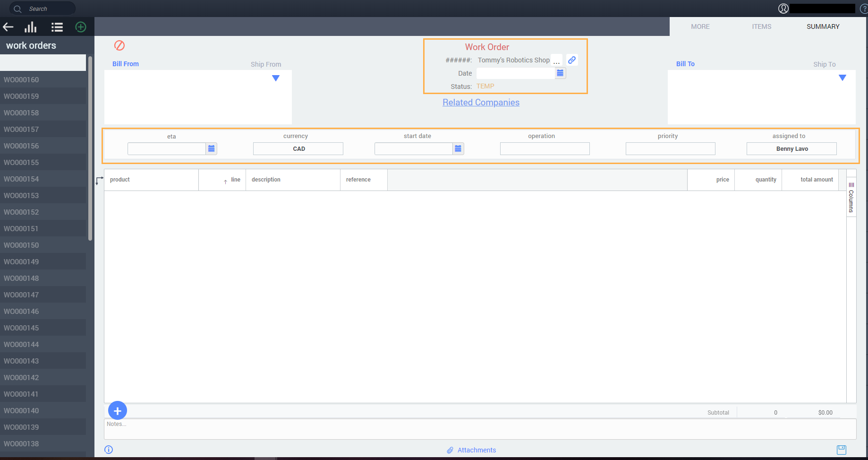Select the Bill To tab
The width and height of the screenshot is (868, 460).
click(x=685, y=64)
